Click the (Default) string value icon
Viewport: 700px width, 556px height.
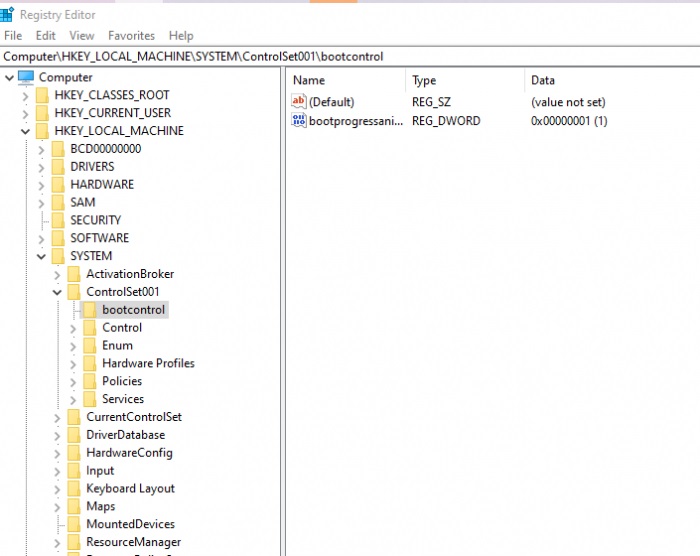[x=298, y=102]
